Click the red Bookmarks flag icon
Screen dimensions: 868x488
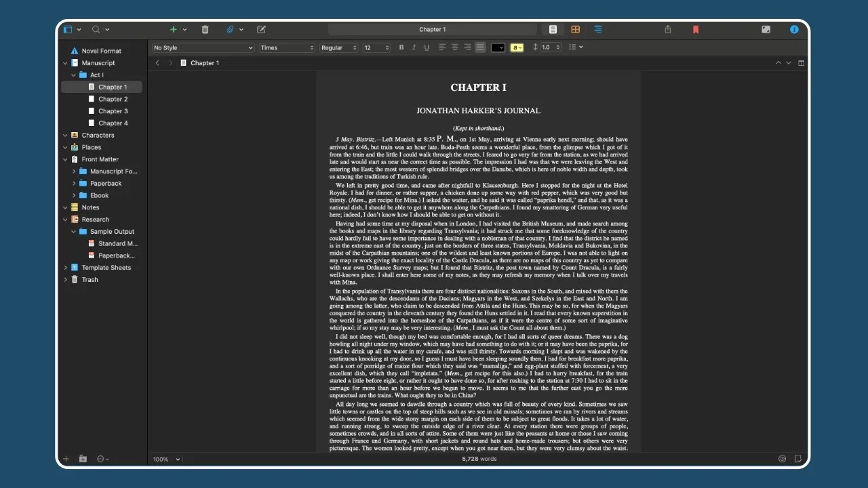point(696,29)
